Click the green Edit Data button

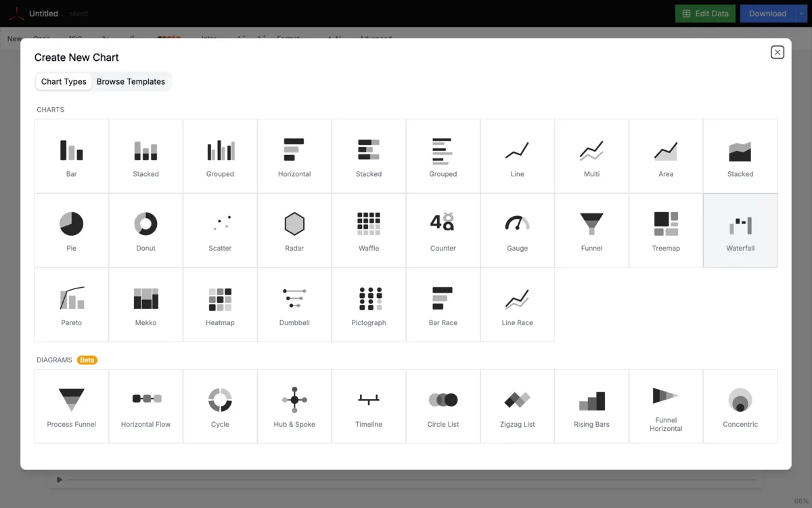705,14
